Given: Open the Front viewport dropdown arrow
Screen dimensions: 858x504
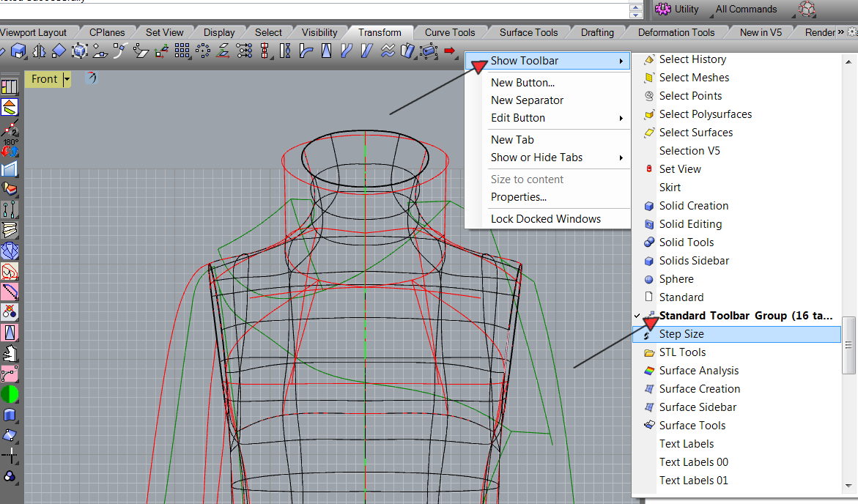Looking at the screenshot, I should point(67,79).
